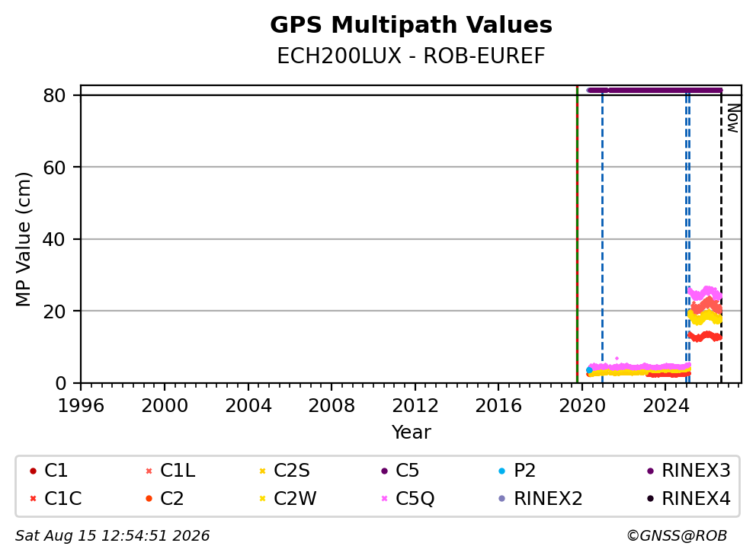This screenshot has width=756, height=559.
Task: Click the 20 y-axis tick label
Action: [x=54, y=311]
